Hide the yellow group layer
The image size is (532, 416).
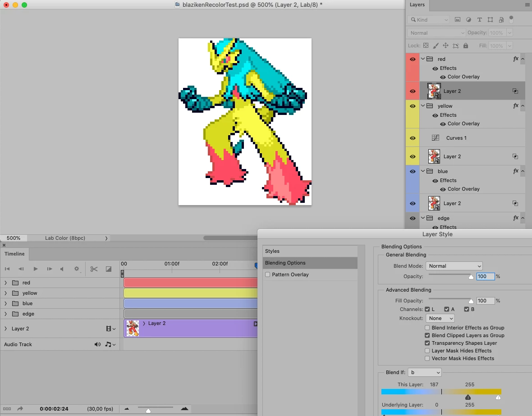tap(413, 106)
